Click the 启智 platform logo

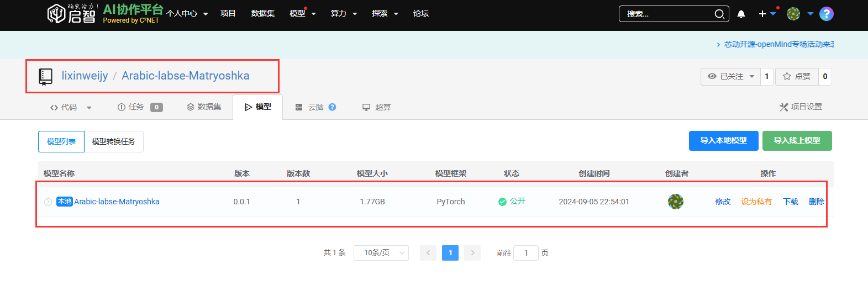72,13
